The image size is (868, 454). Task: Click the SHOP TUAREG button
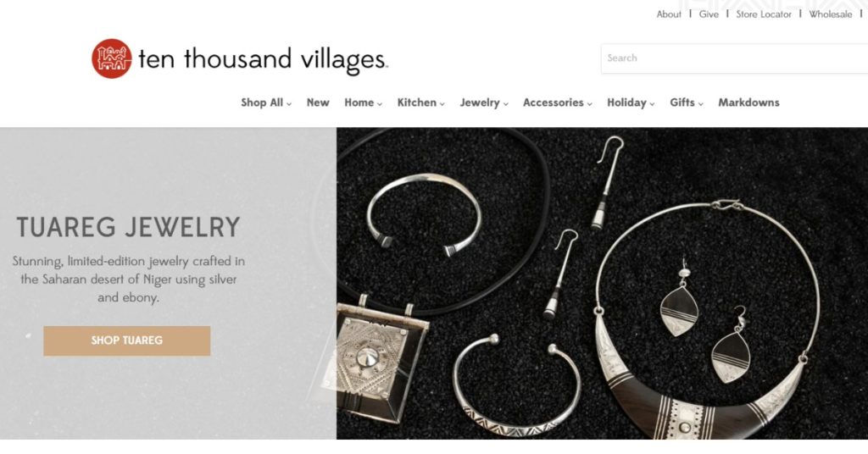point(127,340)
